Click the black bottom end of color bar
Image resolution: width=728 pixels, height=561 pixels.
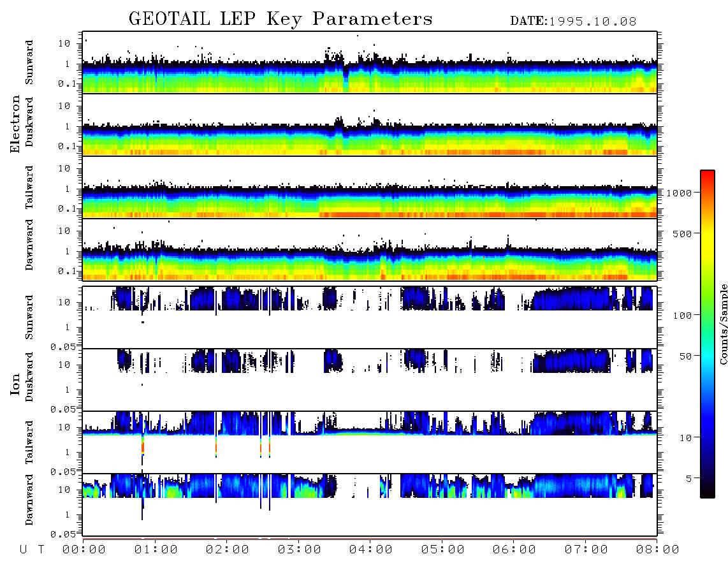click(x=708, y=492)
